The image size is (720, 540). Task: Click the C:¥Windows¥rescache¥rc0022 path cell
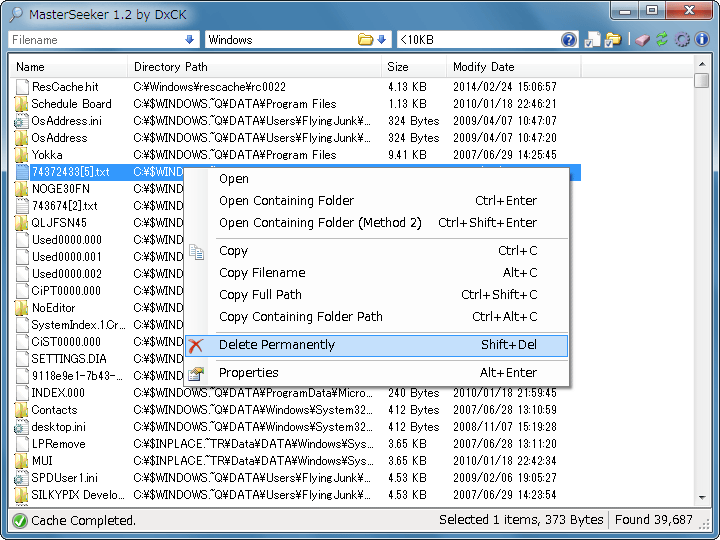coord(209,87)
